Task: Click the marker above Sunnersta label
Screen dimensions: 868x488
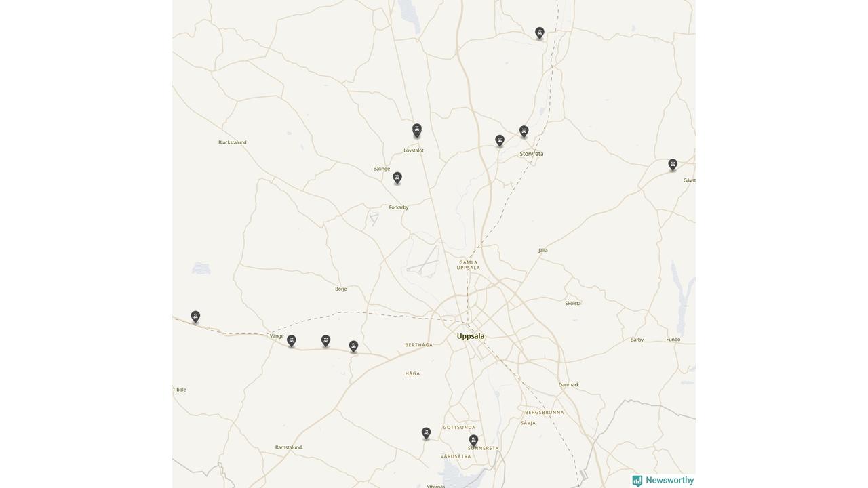Action: (473, 441)
